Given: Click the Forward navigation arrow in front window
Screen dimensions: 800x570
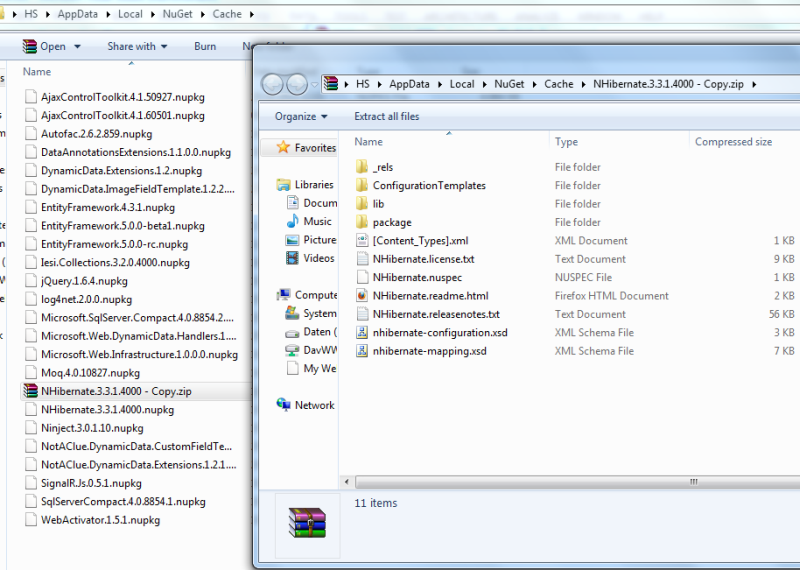Looking at the screenshot, I should [x=297, y=84].
